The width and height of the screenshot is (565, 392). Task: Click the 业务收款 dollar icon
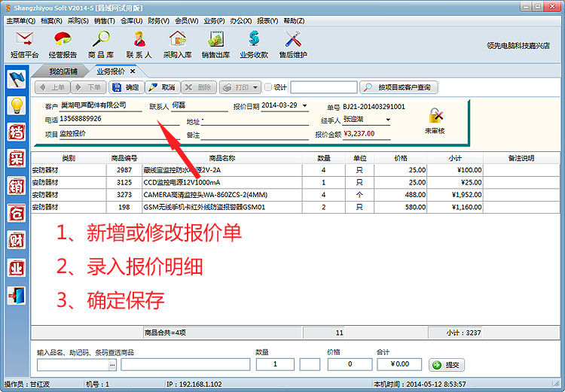(x=254, y=44)
